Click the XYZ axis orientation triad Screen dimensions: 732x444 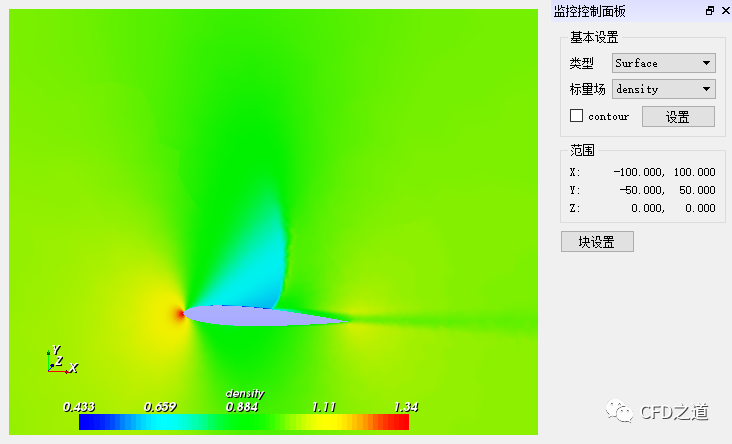click(x=62, y=359)
